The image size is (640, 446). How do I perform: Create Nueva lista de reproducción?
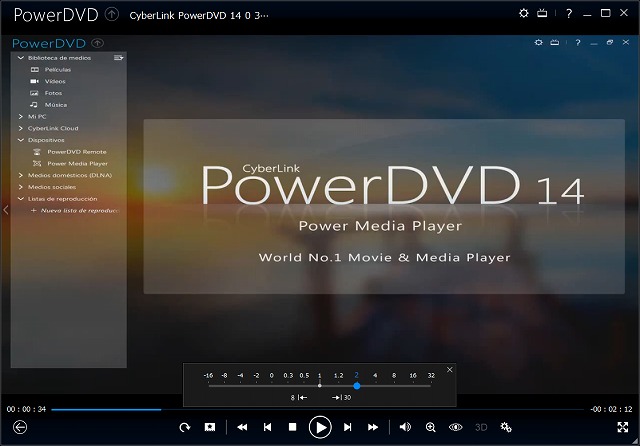tap(76, 211)
